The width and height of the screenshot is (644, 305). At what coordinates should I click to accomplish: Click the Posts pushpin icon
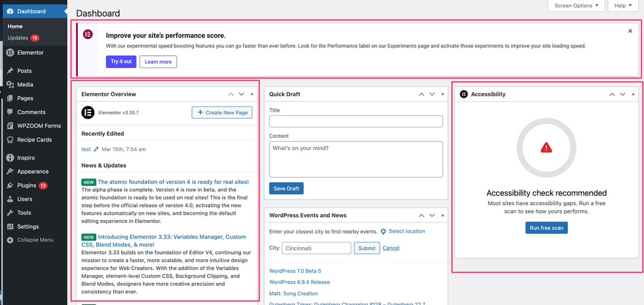pos(10,71)
